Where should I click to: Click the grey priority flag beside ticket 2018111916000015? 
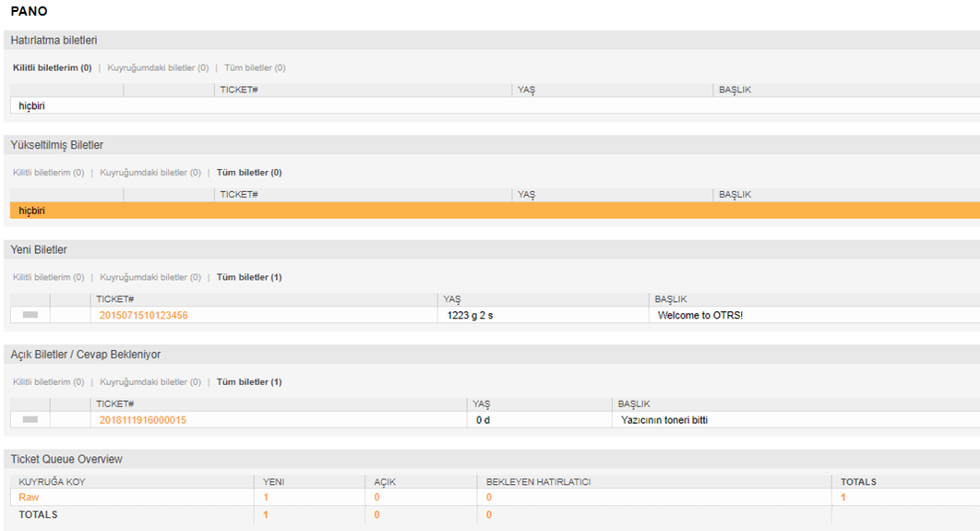click(30, 420)
